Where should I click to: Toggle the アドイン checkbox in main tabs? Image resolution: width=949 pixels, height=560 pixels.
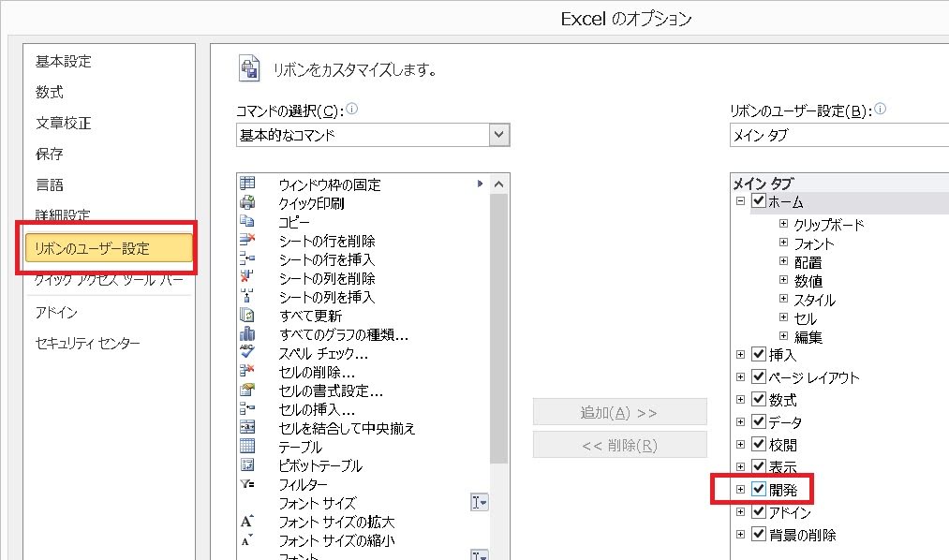click(758, 511)
